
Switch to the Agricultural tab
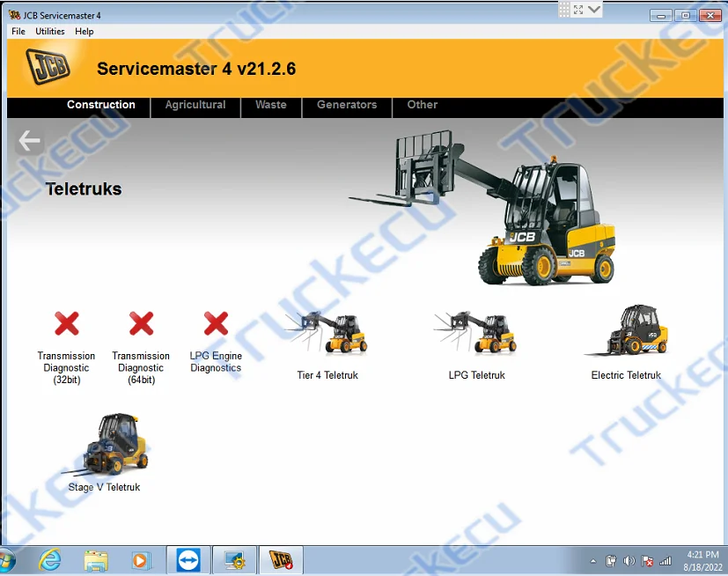pyautogui.click(x=195, y=104)
